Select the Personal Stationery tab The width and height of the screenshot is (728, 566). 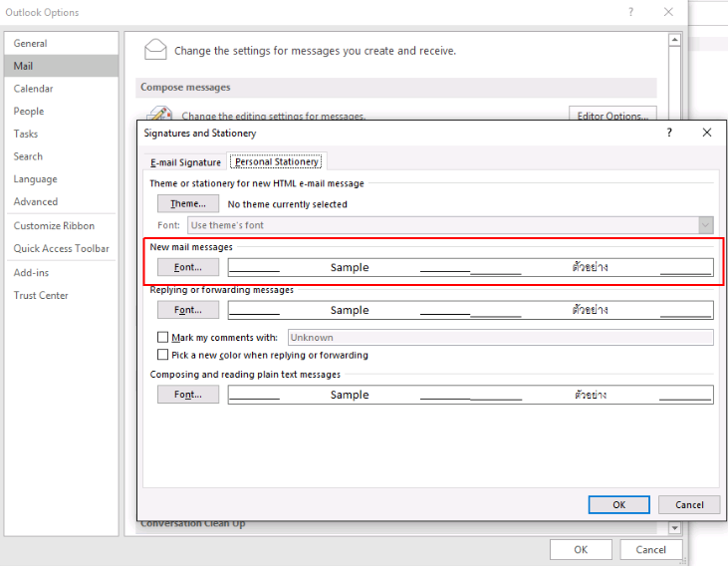pos(276,162)
